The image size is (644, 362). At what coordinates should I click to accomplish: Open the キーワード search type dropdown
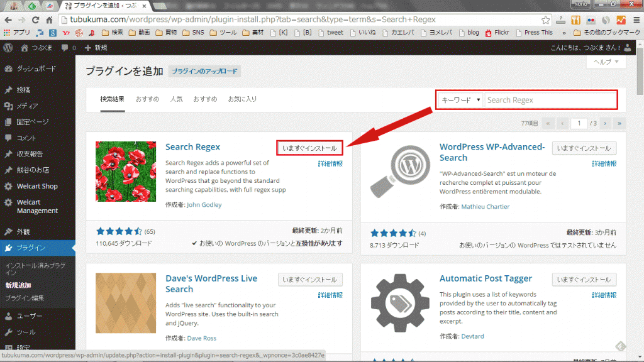(x=461, y=100)
